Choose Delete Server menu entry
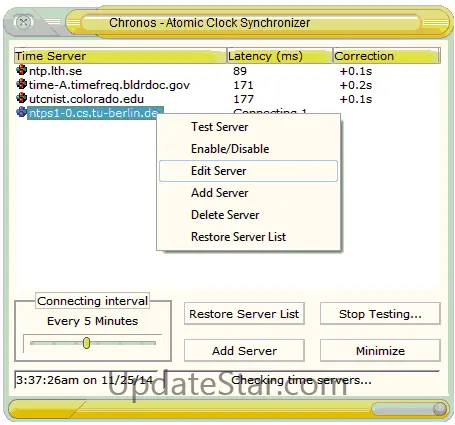Viewport: 455px width, 425px height. point(248,215)
